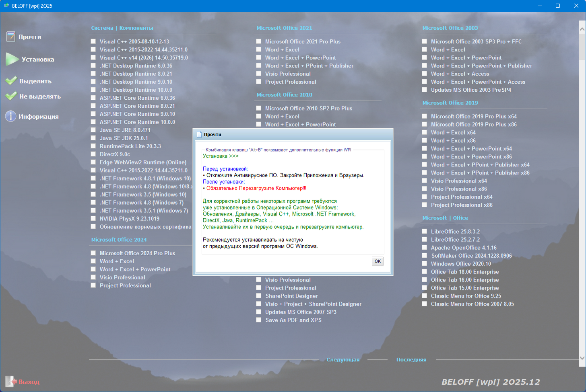Enable the DirectX 9.0c checkbox

tap(93, 154)
